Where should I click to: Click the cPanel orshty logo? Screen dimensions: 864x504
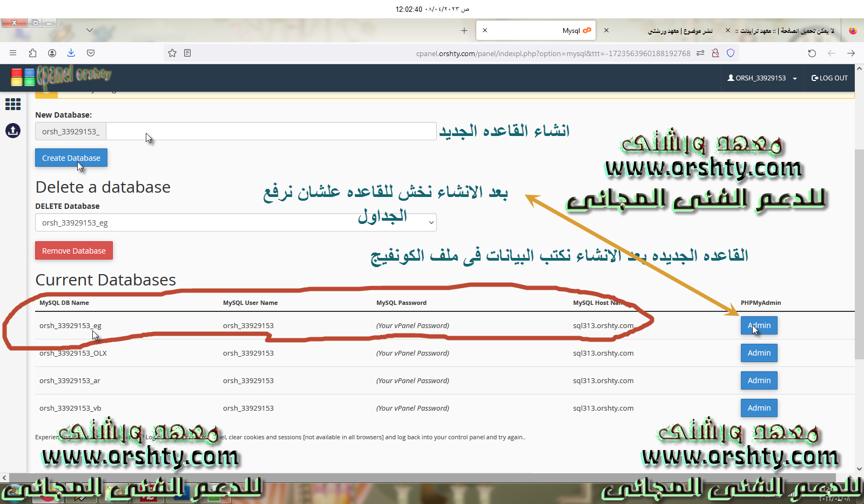point(61,77)
